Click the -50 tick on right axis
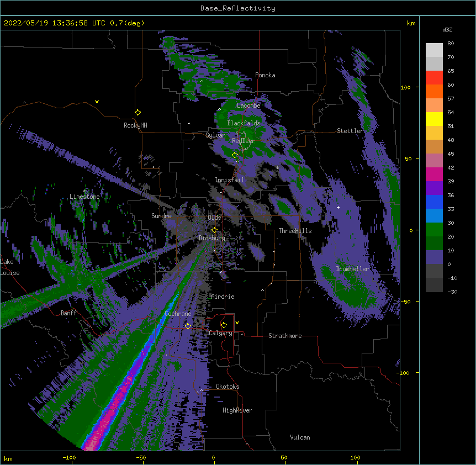 point(405,302)
